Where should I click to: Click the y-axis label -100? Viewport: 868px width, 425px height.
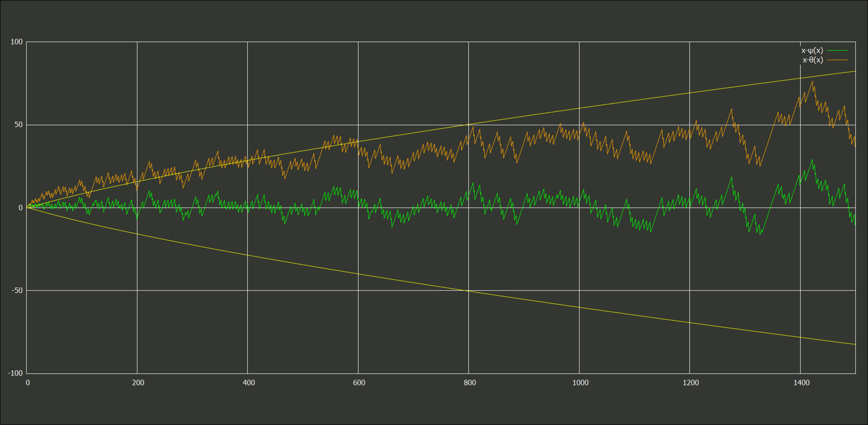15,373
